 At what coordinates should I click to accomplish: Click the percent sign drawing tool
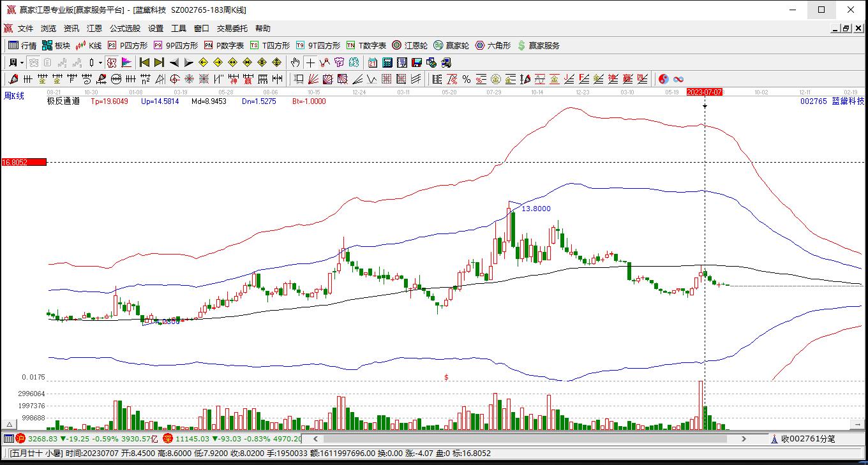467,79
